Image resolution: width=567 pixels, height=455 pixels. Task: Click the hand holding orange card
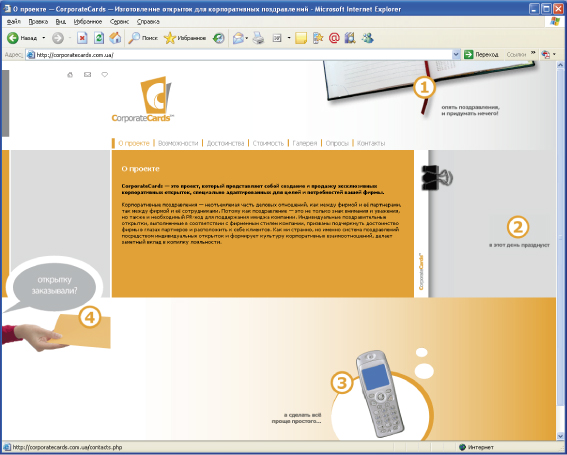(x=56, y=332)
